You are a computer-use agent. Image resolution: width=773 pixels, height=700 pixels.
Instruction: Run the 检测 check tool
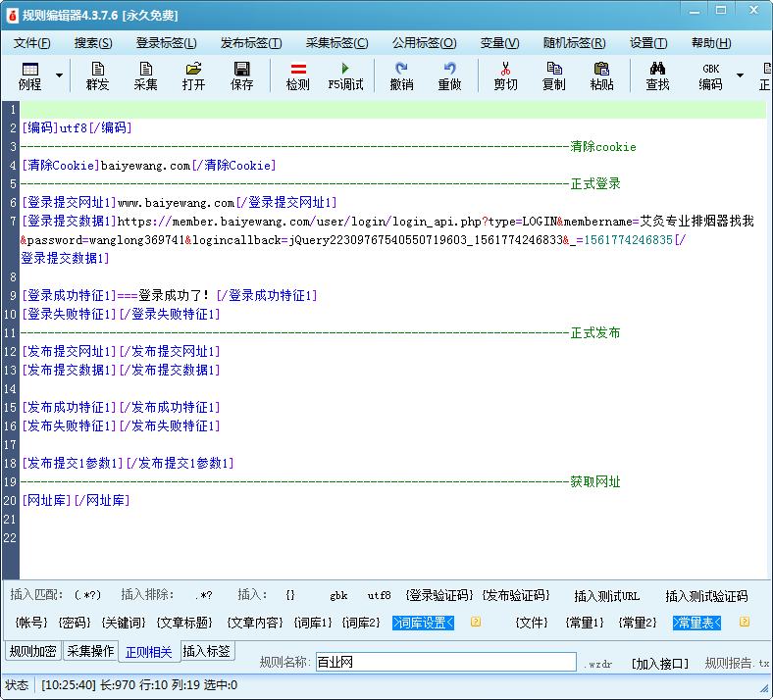298,75
